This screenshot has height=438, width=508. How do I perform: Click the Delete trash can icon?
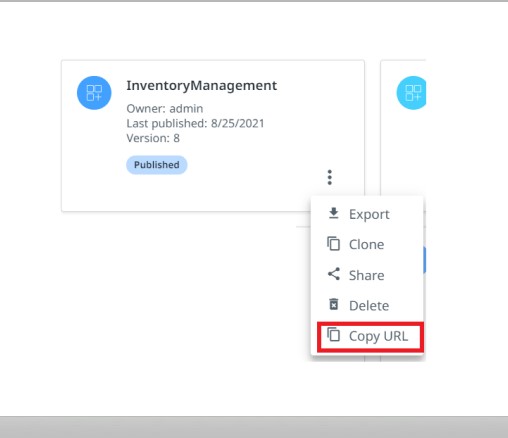(333, 304)
